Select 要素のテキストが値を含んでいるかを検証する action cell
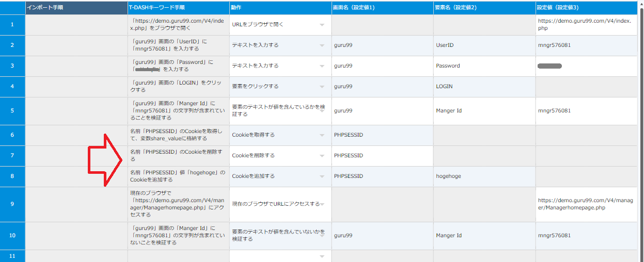This screenshot has width=644, height=262. [280, 111]
